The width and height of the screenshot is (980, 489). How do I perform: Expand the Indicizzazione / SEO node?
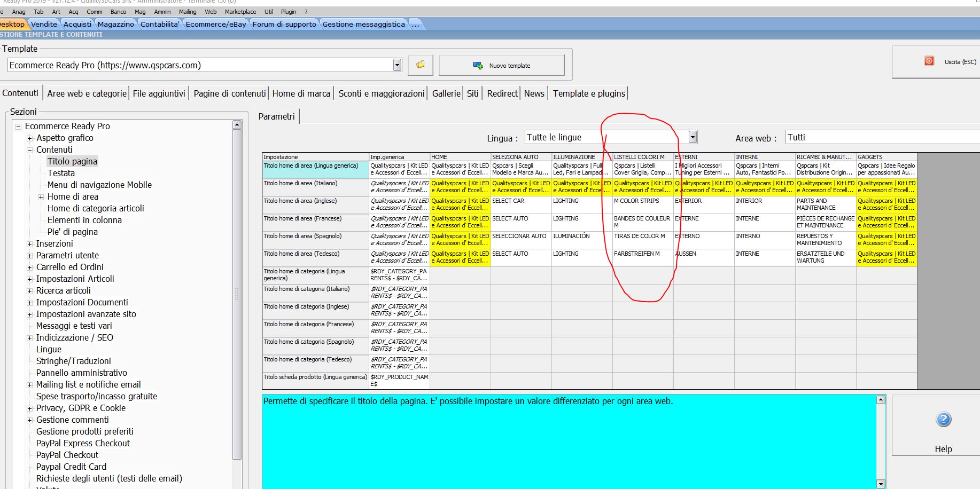30,338
